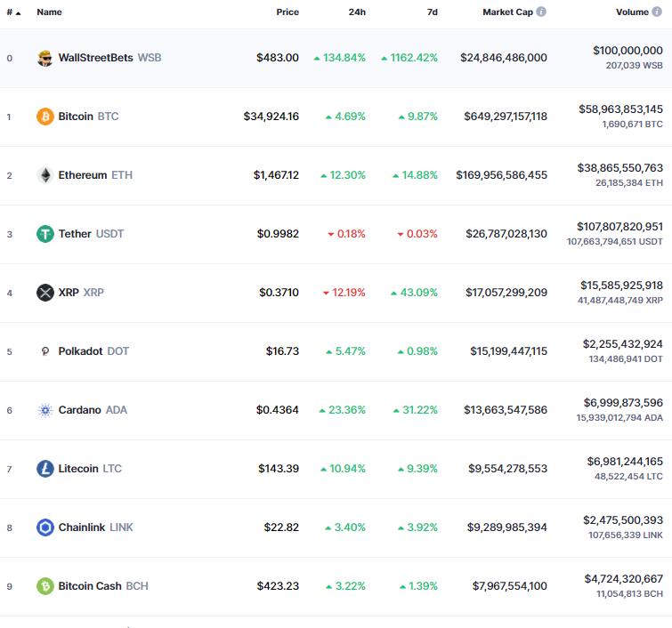Viewport: 672px width, 628px height.
Task: Click the Ethereum market cap $169,956,586,455
Action: [x=502, y=174]
